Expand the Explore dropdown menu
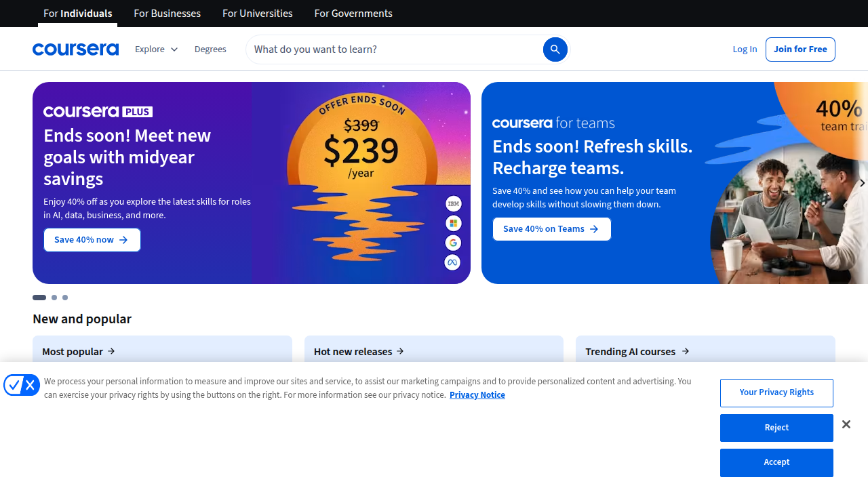The image size is (868, 488). [x=156, y=49]
